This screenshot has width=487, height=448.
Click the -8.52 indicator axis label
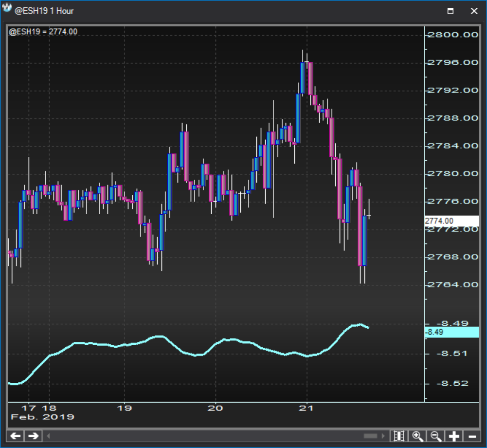click(x=452, y=383)
